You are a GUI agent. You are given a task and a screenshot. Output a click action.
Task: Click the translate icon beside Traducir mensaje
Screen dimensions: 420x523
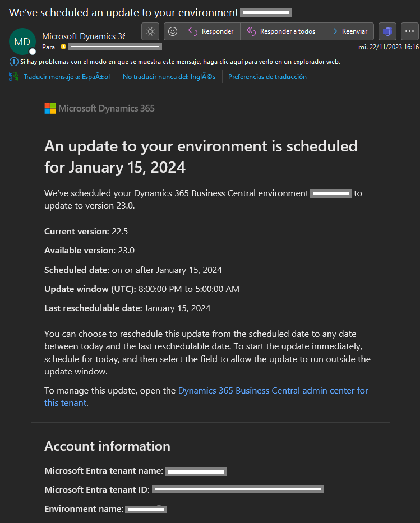[x=13, y=77]
